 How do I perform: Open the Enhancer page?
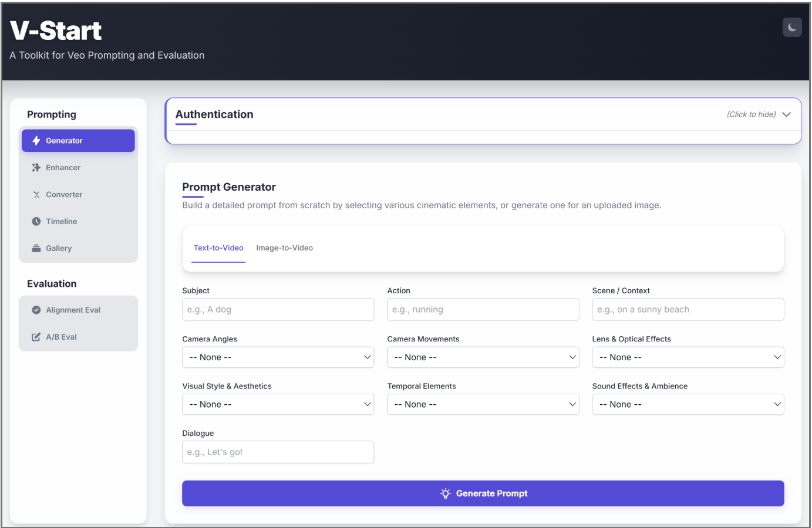(78, 168)
